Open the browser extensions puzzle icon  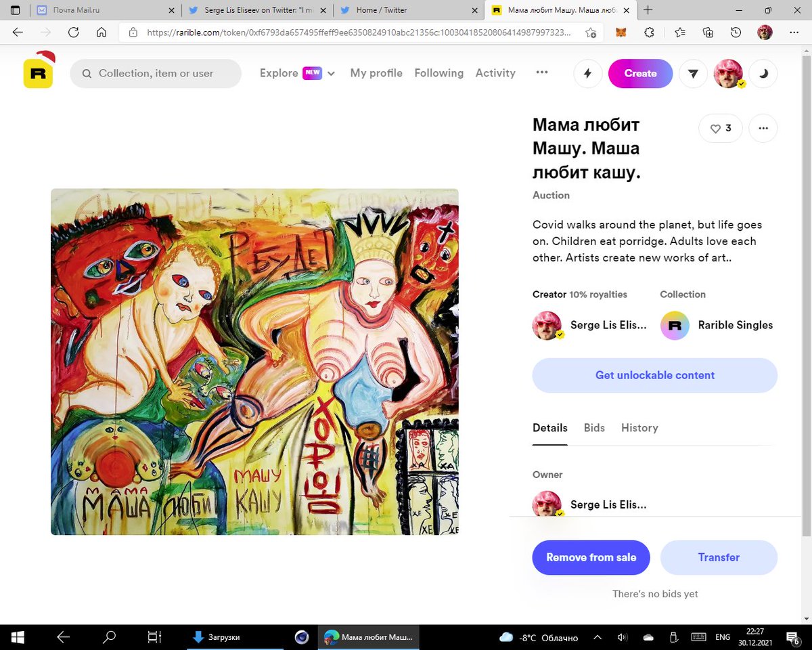tap(649, 32)
